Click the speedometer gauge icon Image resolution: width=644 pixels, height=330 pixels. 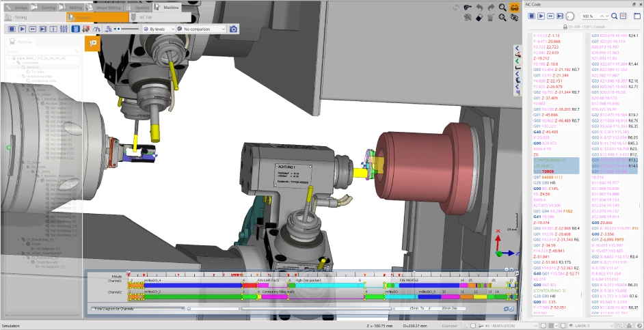coord(97,29)
